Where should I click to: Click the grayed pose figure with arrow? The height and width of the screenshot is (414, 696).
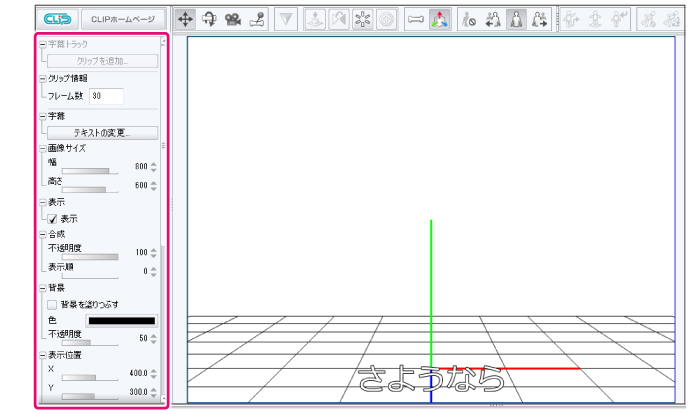tap(571, 19)
